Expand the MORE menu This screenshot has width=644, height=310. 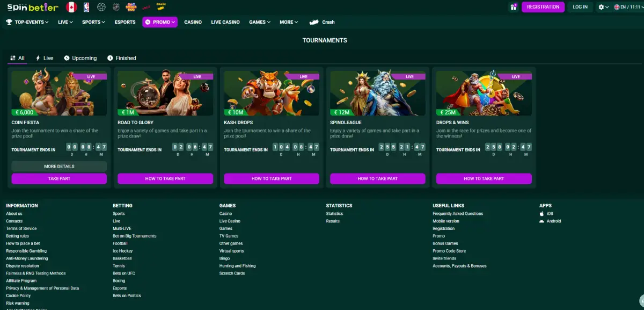(x=289, y=22)
